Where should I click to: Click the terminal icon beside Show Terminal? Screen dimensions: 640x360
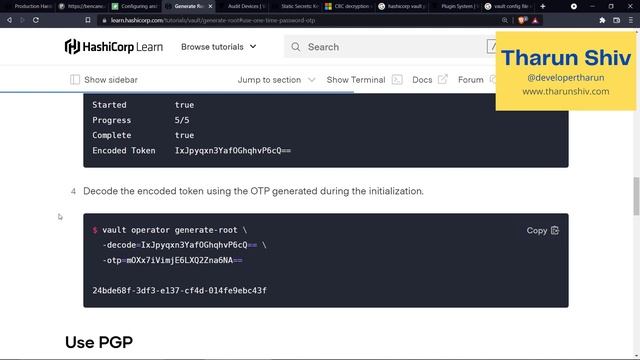tap(397, 80)
